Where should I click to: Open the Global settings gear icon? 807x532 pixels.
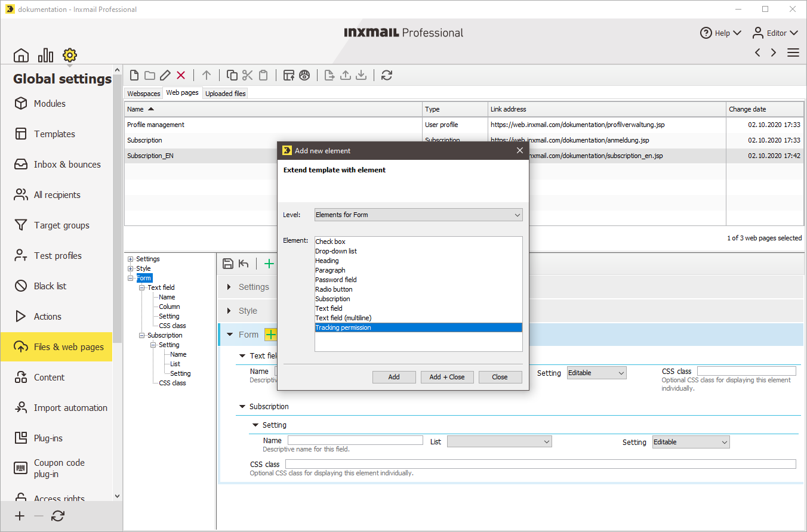click(70, 55)
